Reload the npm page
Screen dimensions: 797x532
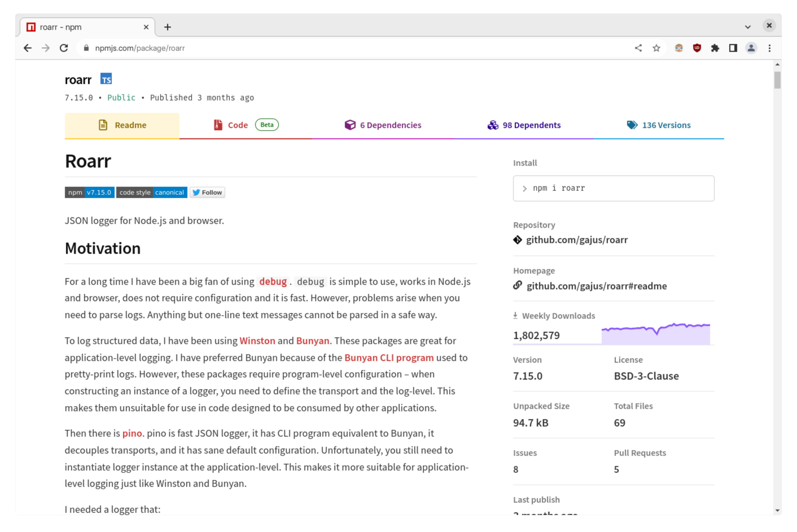(x=64, y=48)
